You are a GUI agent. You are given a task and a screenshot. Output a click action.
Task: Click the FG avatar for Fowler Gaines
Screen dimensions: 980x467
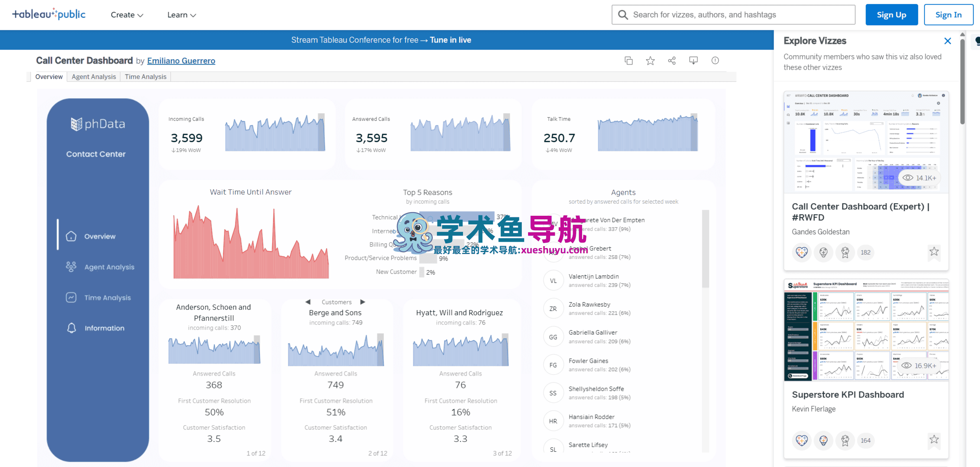553,365
